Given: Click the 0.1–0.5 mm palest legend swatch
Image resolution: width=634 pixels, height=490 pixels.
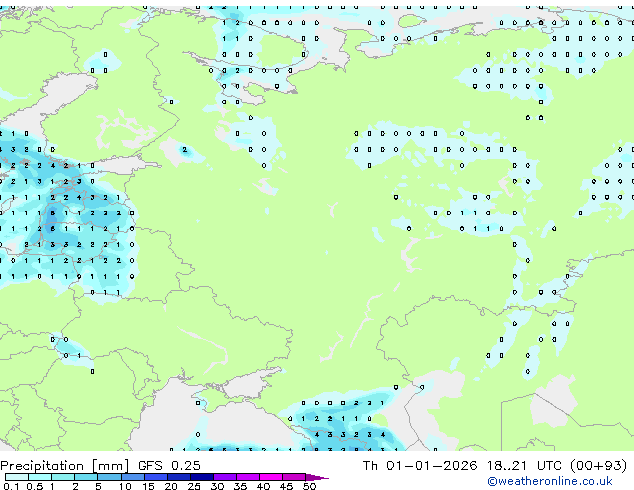Looking at the screenshot, I should [17, 477].
